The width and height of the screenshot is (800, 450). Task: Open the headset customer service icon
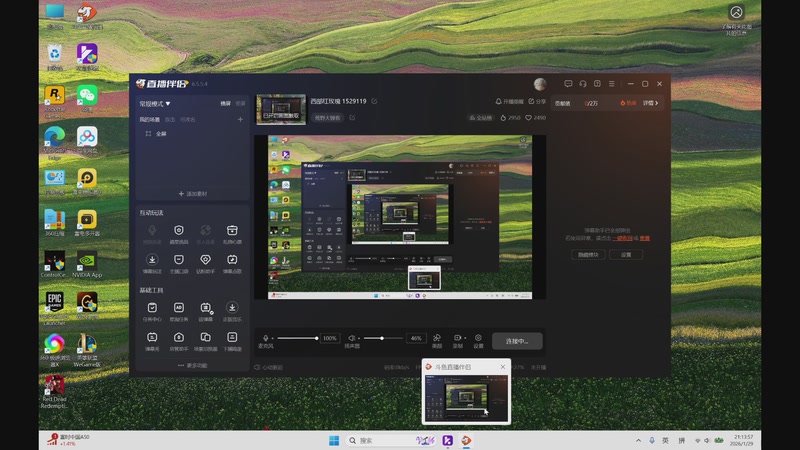[583, 84]
